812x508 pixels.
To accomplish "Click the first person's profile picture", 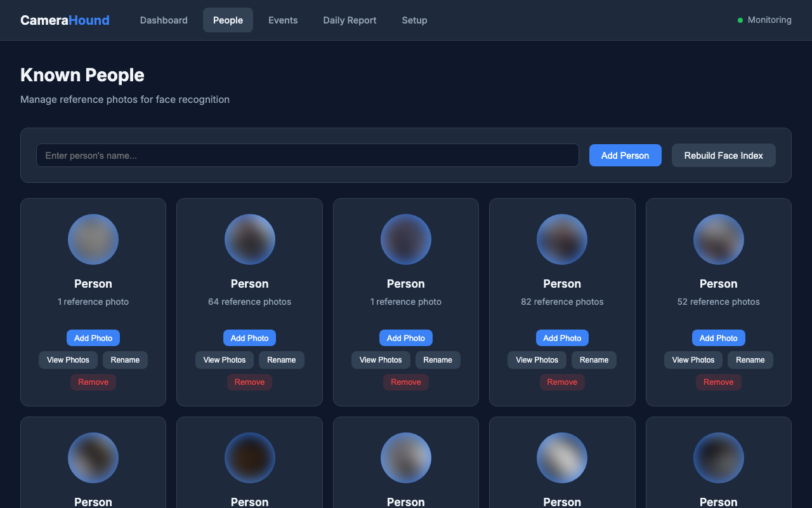I will pyautogui.click(x=93, y=239).
